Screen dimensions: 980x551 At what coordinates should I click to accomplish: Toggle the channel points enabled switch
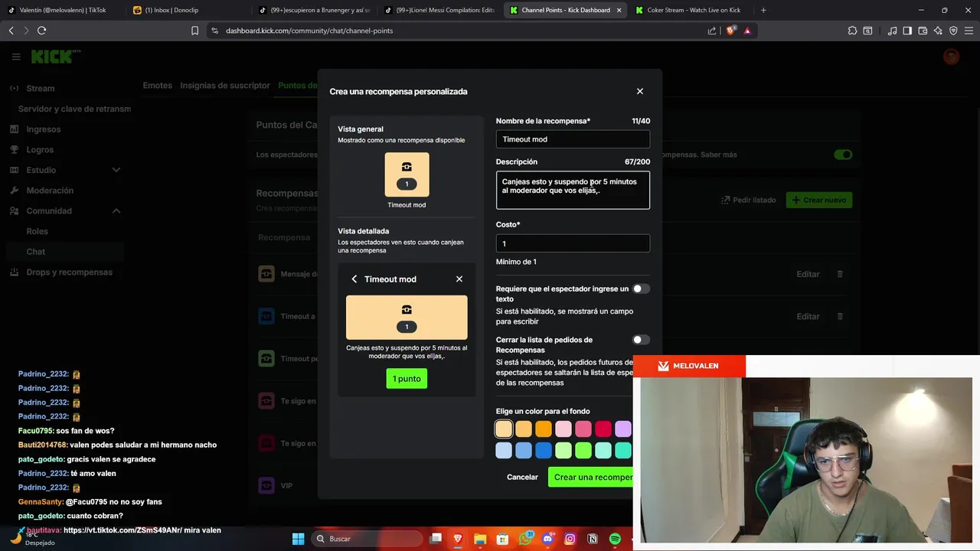[x=843, y=155]
